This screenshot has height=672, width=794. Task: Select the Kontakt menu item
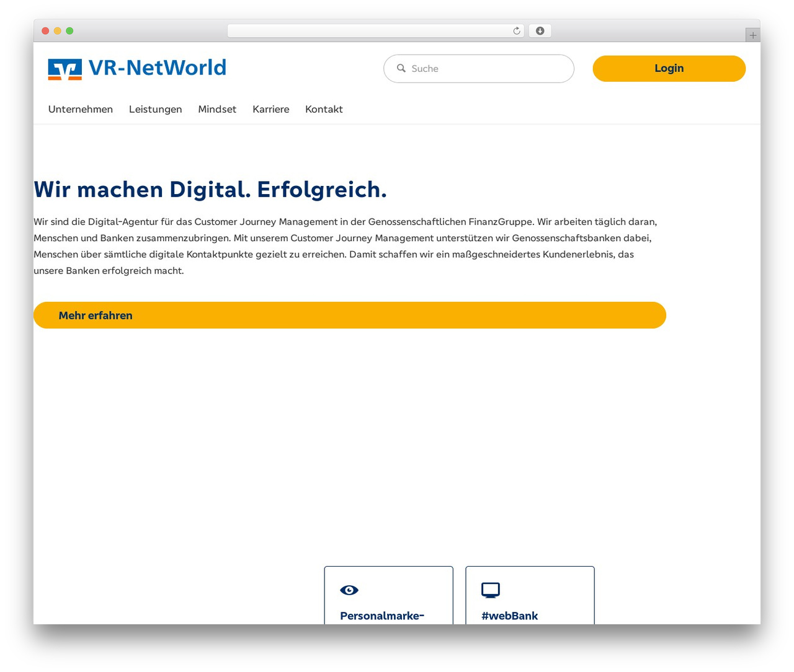click(x=324, y=109)
